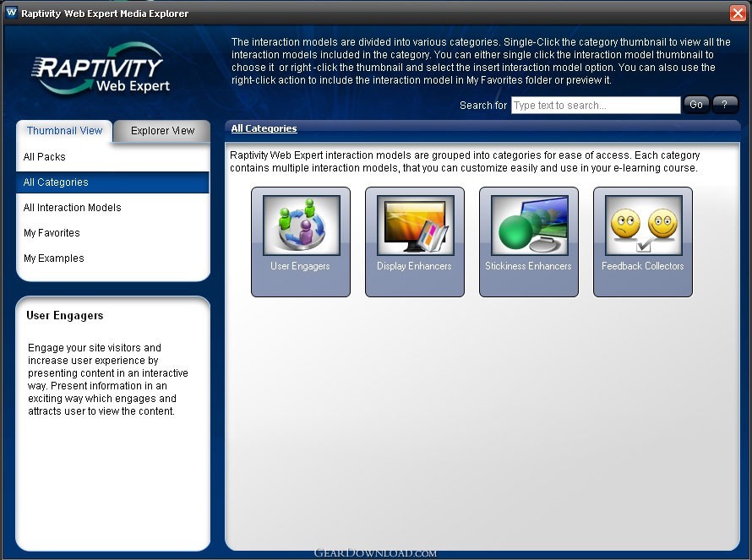Switch to the Thumbnail View tab
The width and height of the screenshot is (752, 560).
pyautogui.click(x=65, y=131)
